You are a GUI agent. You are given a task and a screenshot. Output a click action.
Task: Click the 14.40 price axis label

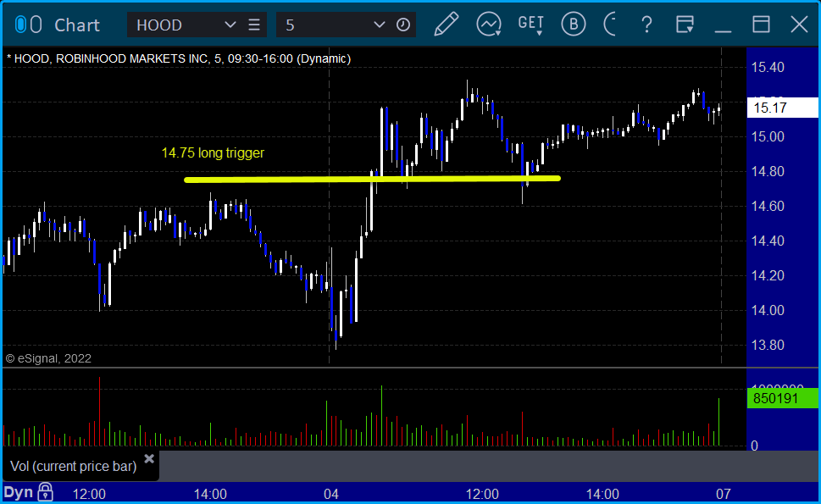(x=768, y=241)
